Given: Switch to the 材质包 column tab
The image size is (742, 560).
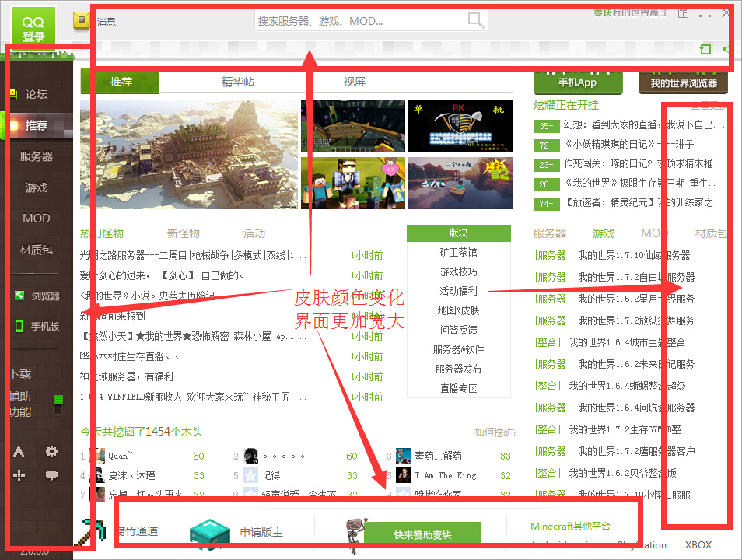Looking at the screenshot, I should (x=710, y=233).
